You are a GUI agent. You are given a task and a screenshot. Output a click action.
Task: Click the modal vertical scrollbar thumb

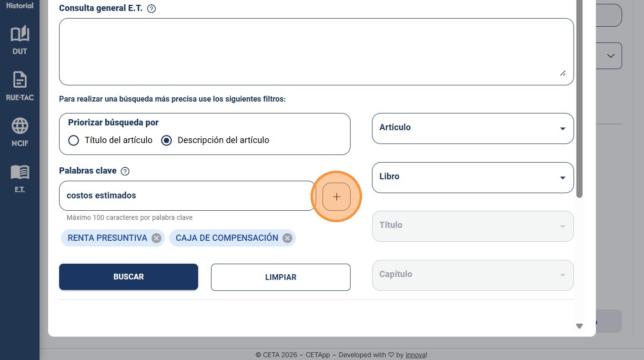(579, 99)
